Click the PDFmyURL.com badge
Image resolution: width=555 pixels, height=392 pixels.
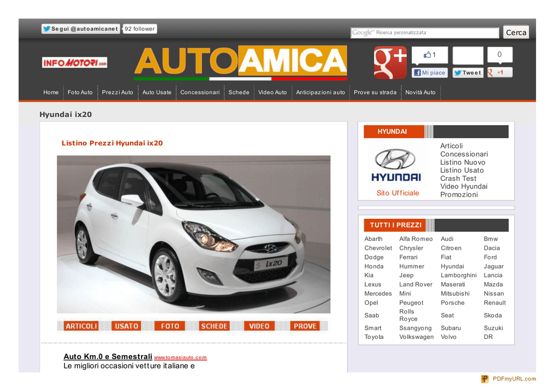(x=508, y=379)
